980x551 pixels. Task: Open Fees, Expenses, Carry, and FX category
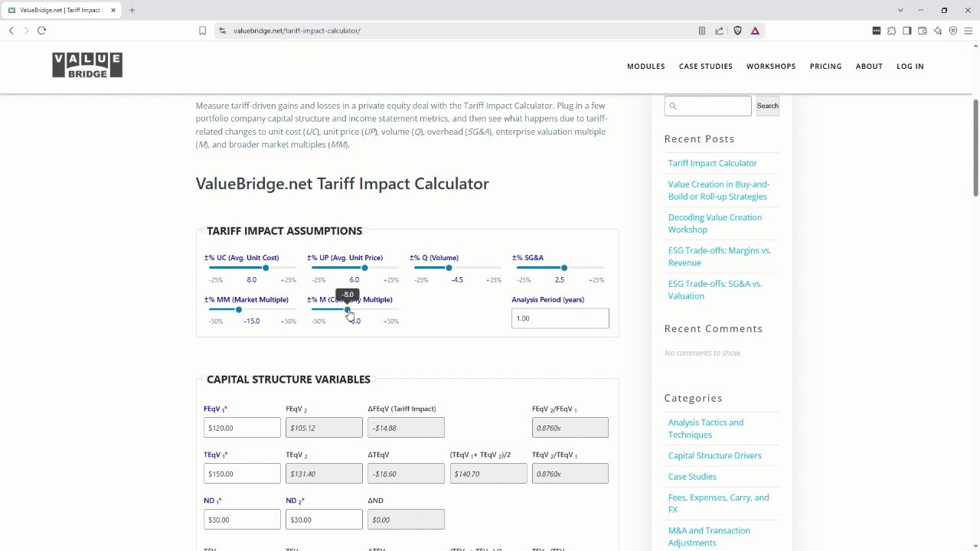click(719, 504)
